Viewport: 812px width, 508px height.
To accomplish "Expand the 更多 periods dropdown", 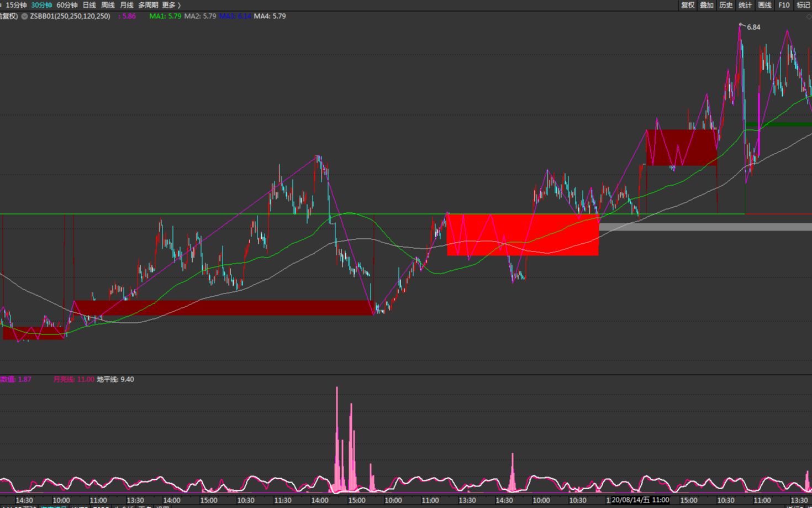I will click(171, 5).
